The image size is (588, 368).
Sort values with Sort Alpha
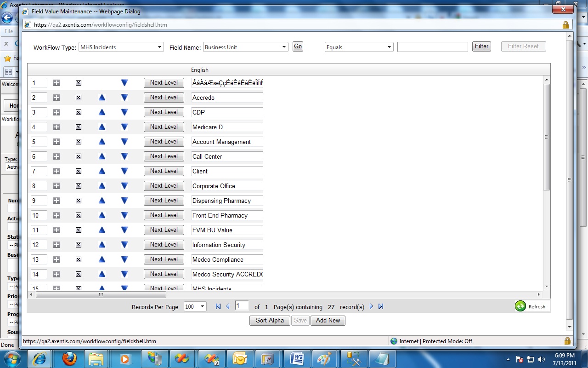270,321
